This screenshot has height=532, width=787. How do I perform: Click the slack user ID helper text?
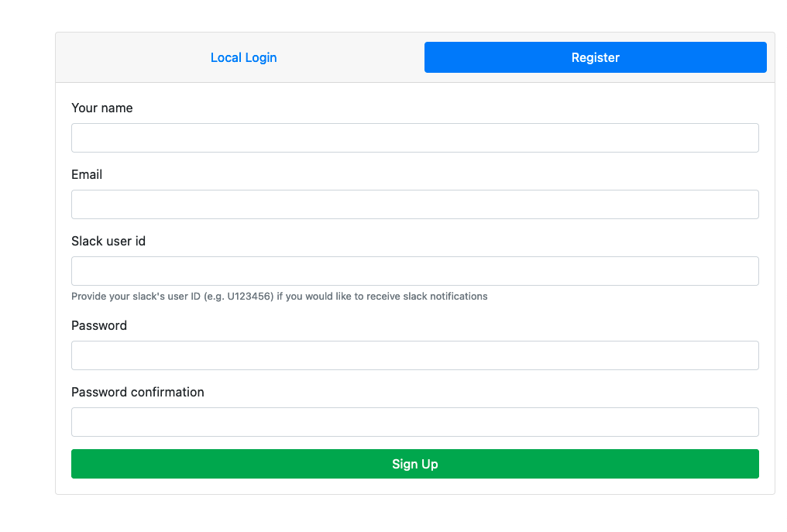[x=279, y=296]
